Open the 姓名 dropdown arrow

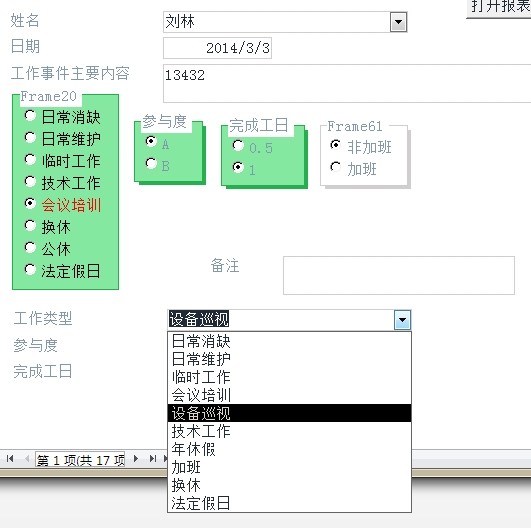pyautogui.click(x=398, y=22)
